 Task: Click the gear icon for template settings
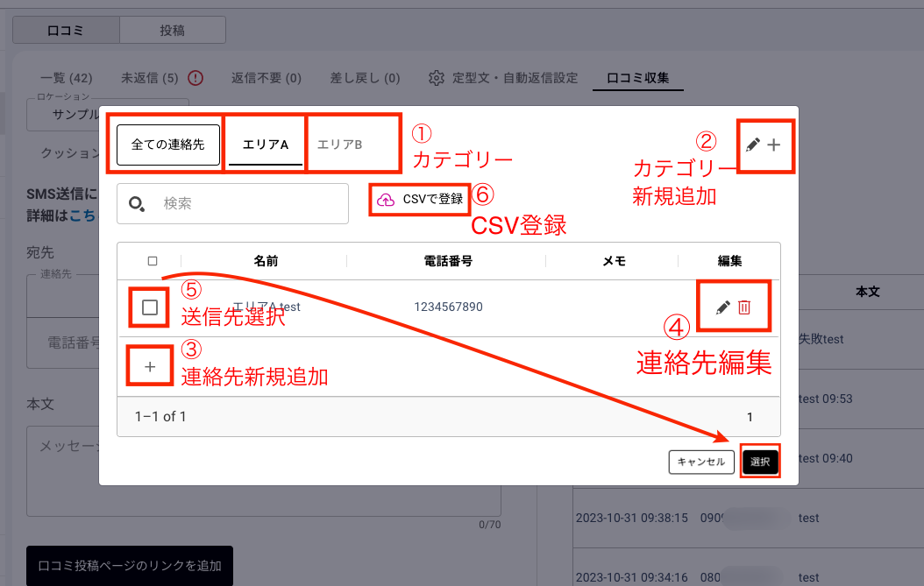click(x=437, y=78)
